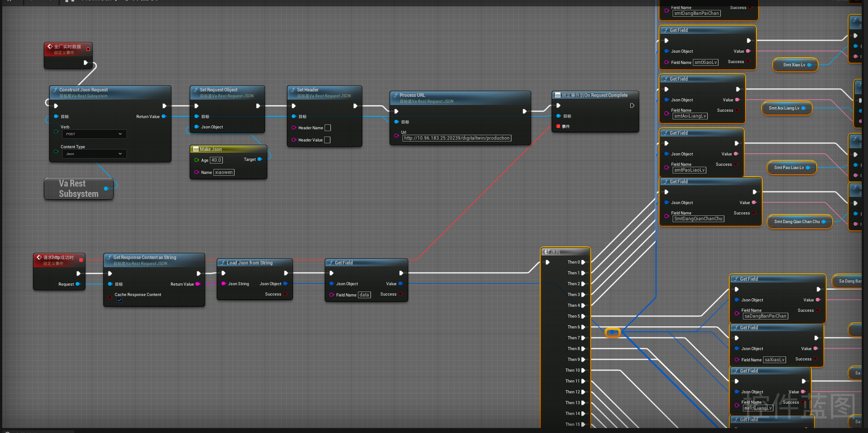Click Target output pin on Make Json

coord(260,160)
